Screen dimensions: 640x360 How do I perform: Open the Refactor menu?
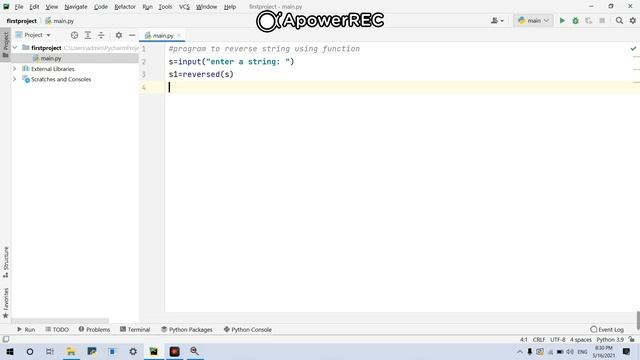point(125,7)
